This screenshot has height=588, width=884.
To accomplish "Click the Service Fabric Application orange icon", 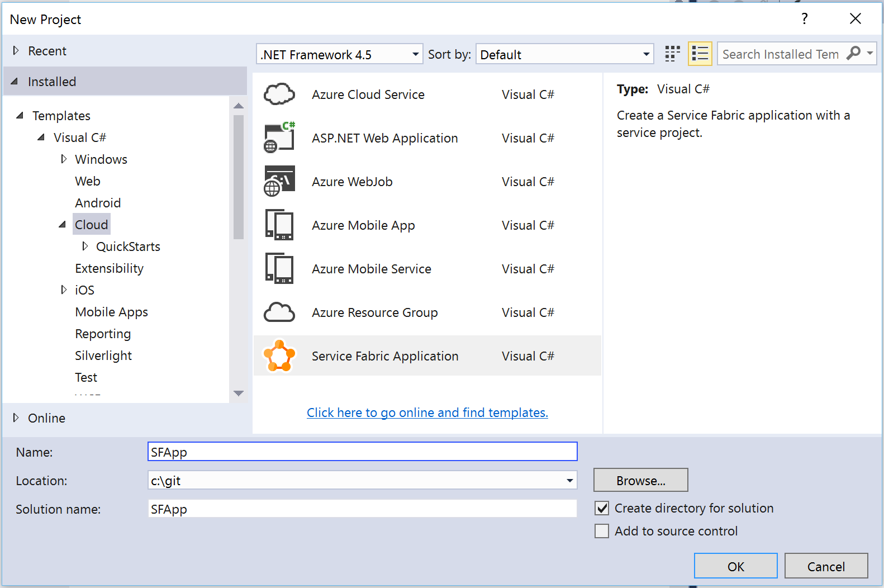I will 279,355.
